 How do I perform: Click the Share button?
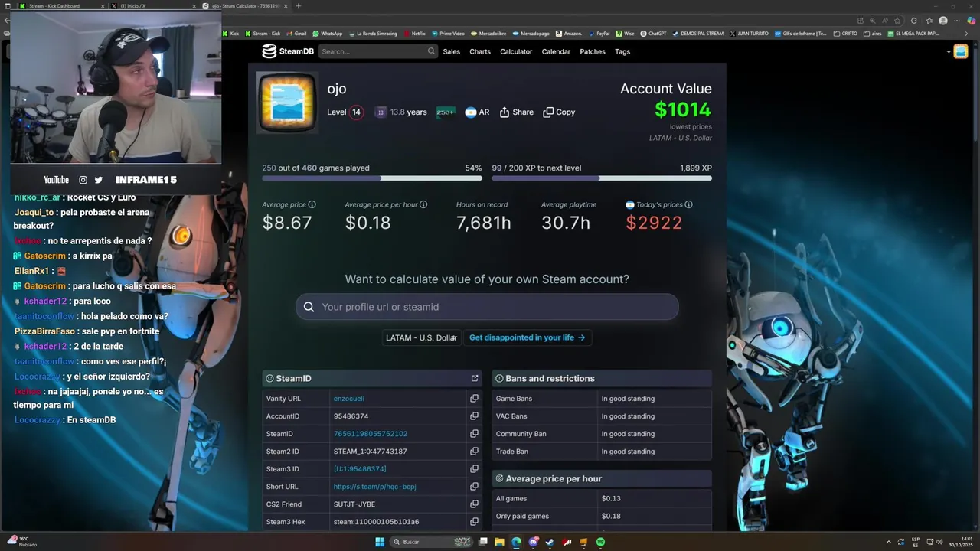click(x=517, y=112)
